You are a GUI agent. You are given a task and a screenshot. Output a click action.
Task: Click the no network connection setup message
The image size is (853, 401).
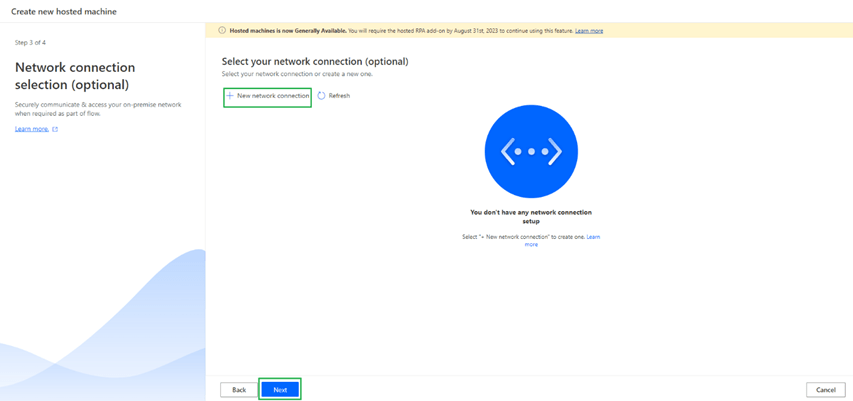pyautogui.click(x=531, y=216)
